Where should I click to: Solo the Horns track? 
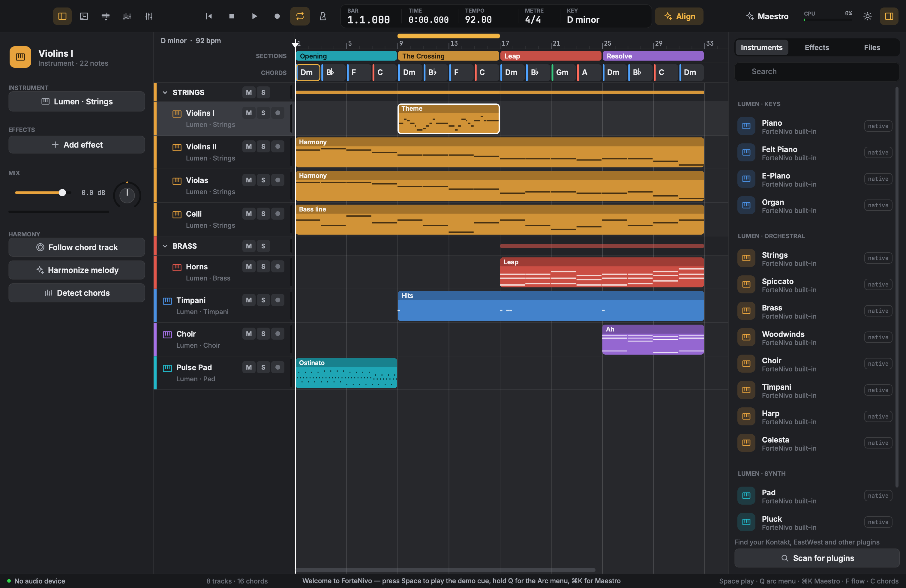pos(263,267)
